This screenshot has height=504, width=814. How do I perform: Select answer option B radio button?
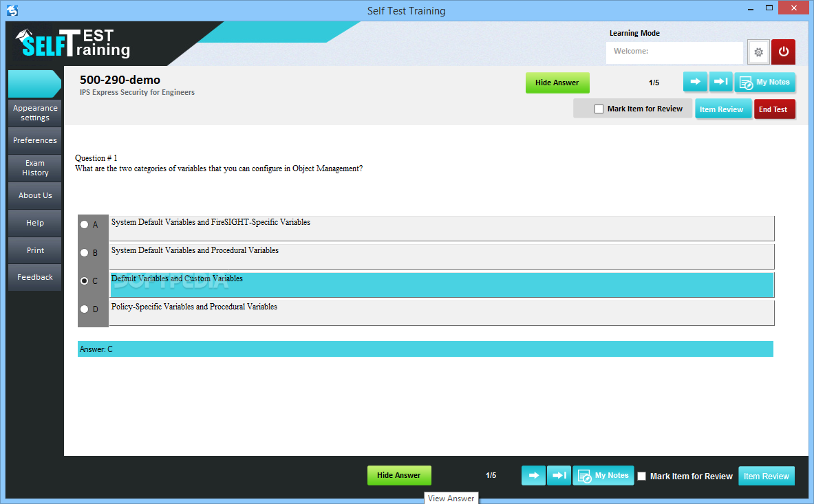coord(84,252)
